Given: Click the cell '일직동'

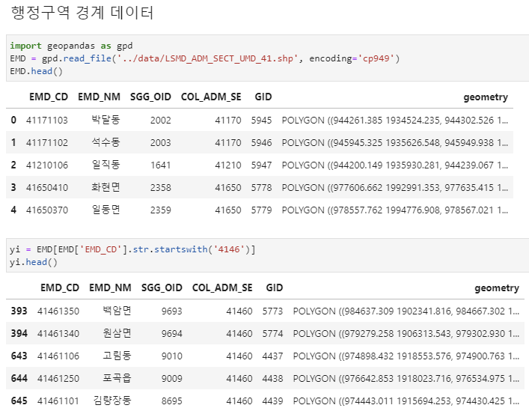Looking at the screenshot, I should click(106, 165).
